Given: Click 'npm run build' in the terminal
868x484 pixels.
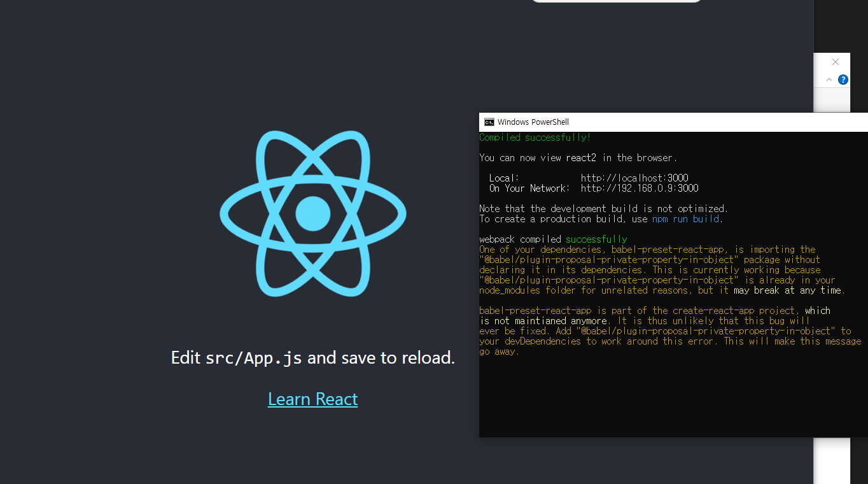Looking at the screenshot, I should tap(685, 219).
